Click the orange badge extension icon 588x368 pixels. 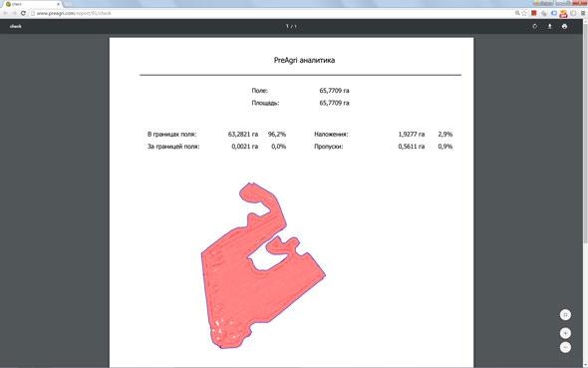563,14
